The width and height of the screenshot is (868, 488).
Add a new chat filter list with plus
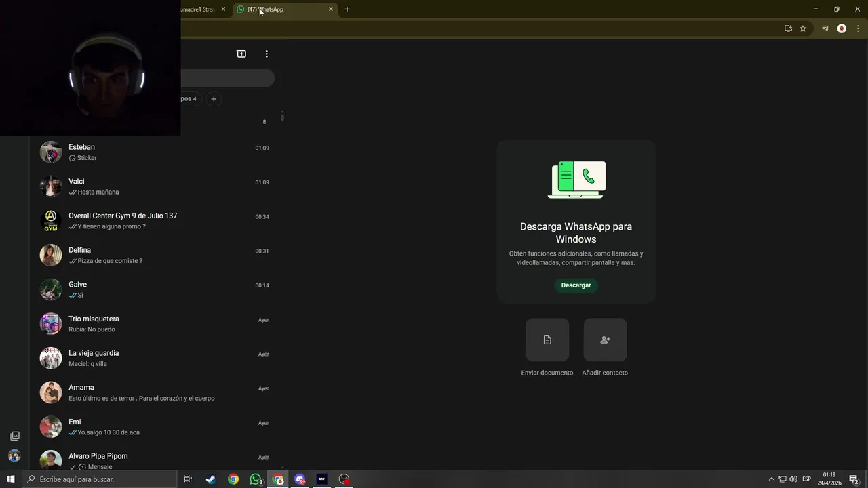(214, 99)
